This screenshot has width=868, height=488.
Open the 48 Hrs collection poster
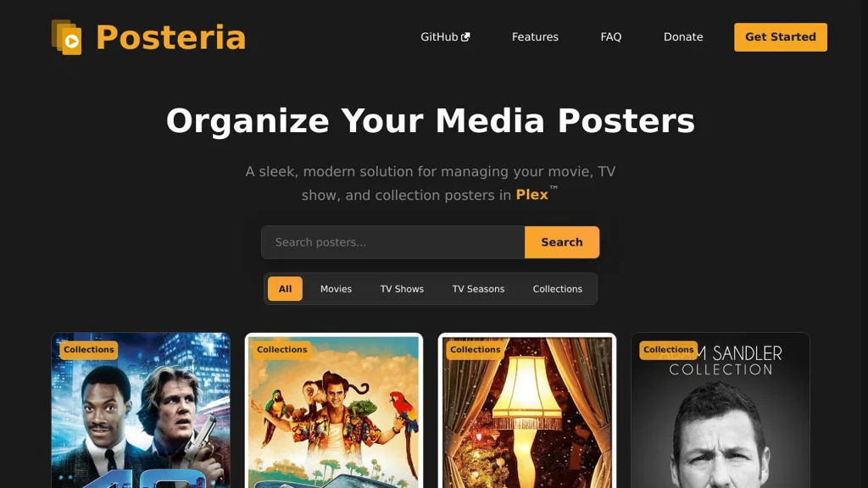pos(141,410)
